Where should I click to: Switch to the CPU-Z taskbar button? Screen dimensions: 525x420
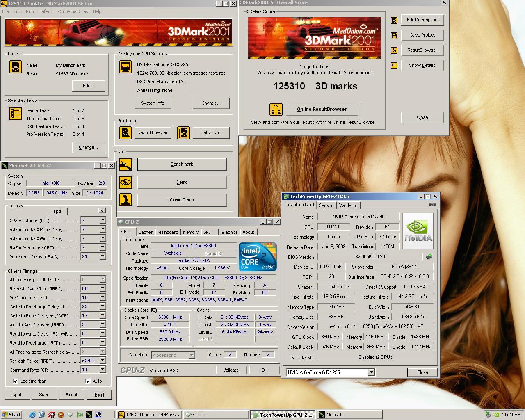pos(216,415)
